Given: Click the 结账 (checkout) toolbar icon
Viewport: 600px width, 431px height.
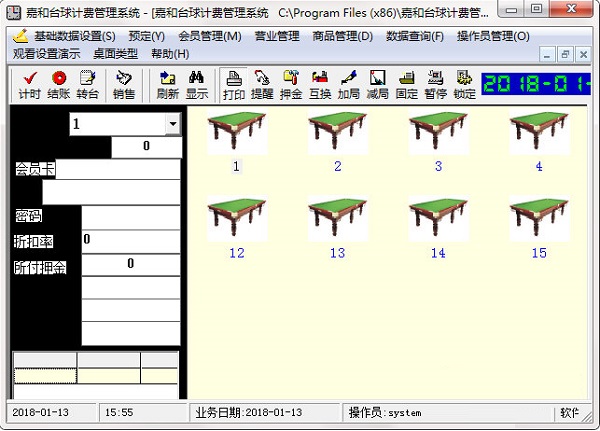Looking at the screenshot, I should [59, 85].
